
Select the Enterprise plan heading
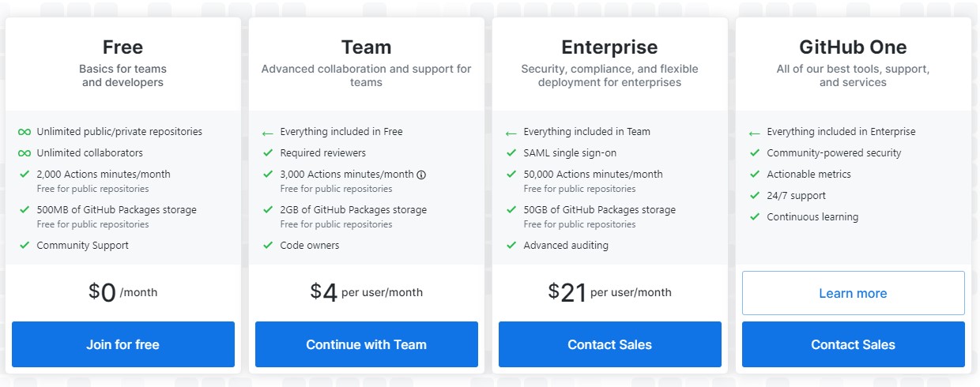(x=609, y=47)
